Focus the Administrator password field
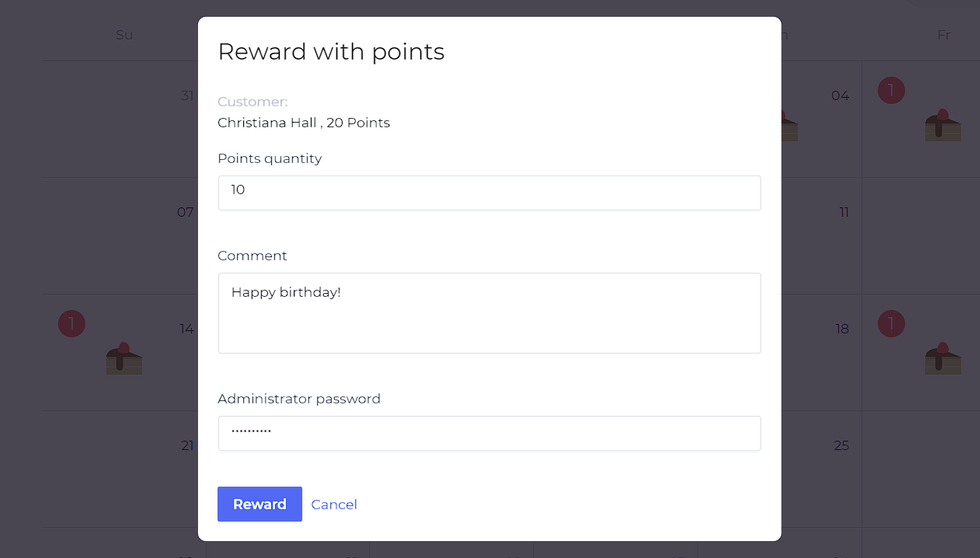 [x=489, y=433]
